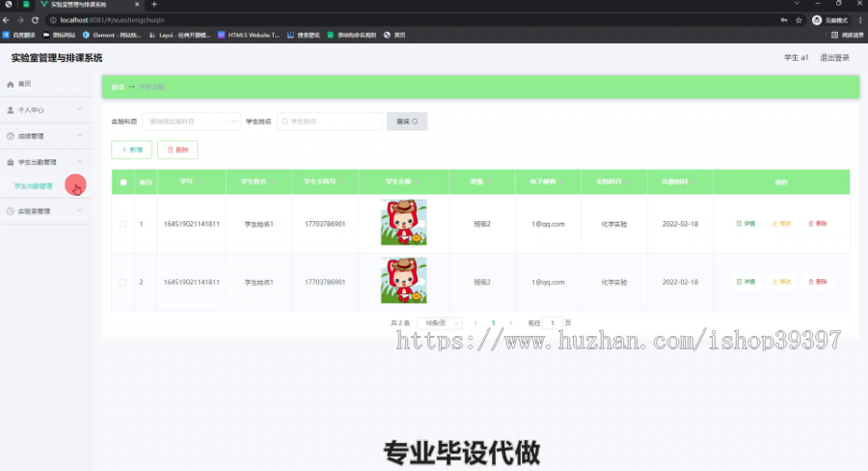Open the 10条/页 page size dropdown
The width and height of the screenshot is (868, 471).
point(440,323)
